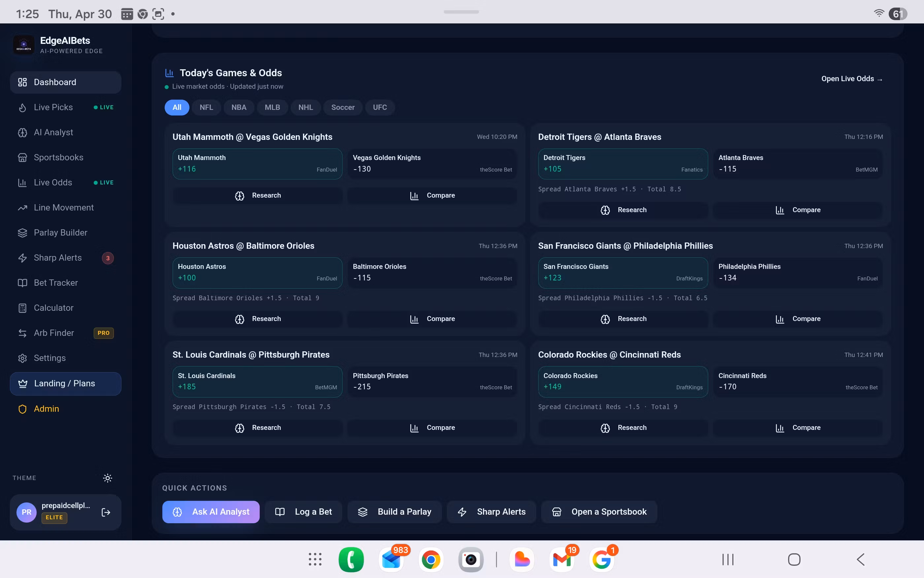Viewport: 924px width, 578px height.
Task: Research the Cardinals @ Pirates game
Action: pos(257,428)
